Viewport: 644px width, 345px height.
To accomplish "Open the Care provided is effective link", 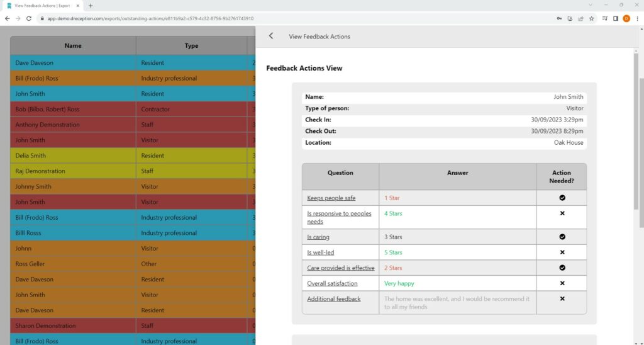I will [x=340, y=268].
